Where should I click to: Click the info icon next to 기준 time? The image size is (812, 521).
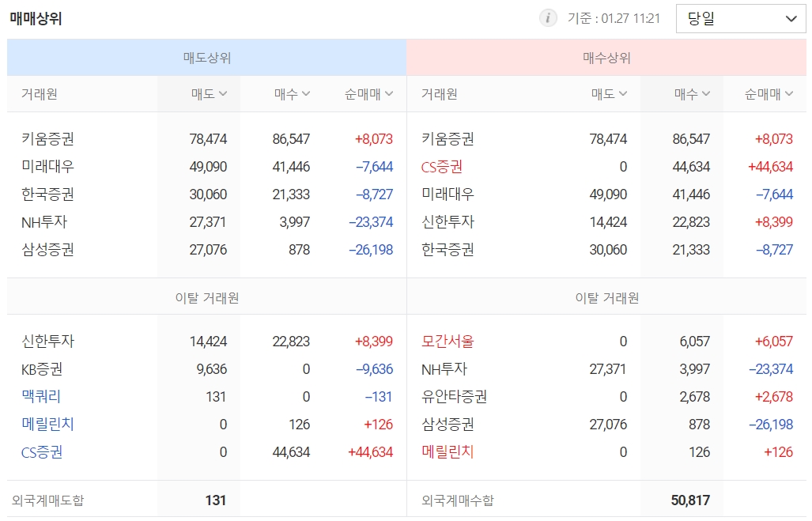click(548, 18)
